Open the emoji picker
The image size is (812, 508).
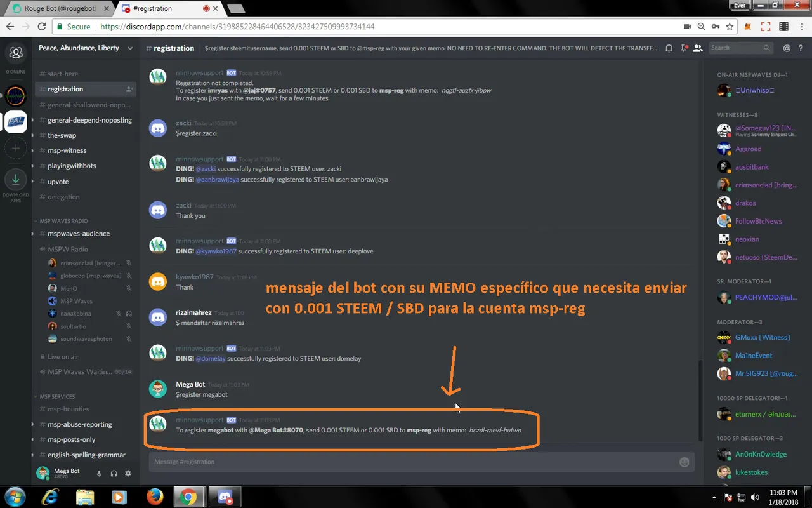[x=684, y=462]
